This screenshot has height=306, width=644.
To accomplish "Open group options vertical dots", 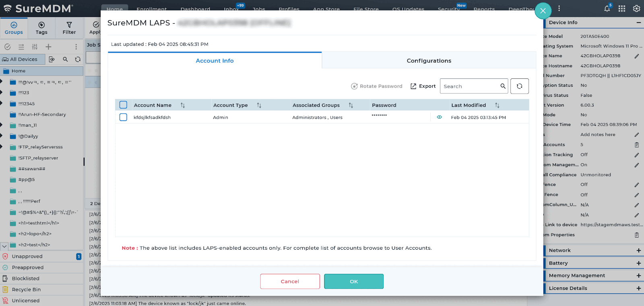I will click(x=76, y=47).
